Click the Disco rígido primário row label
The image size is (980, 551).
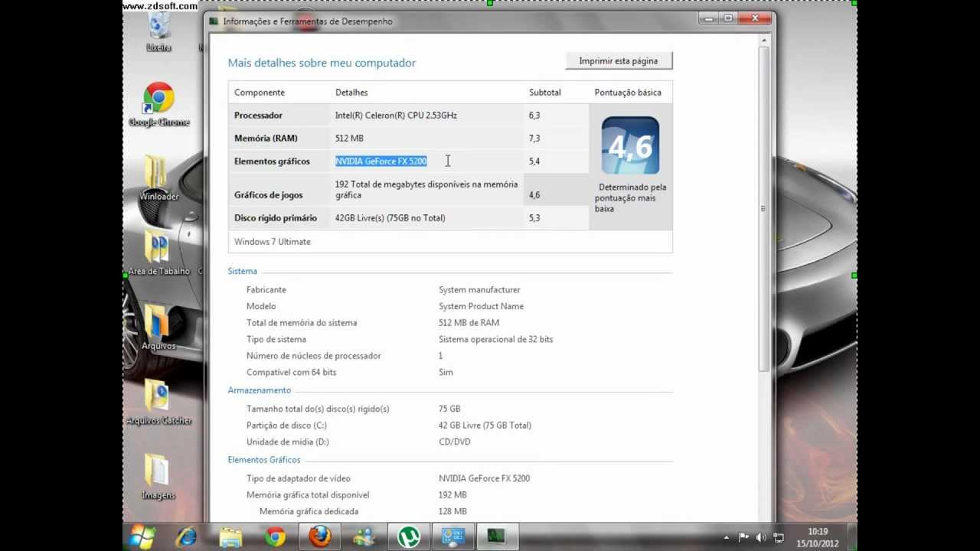click(x=276, y=218)
